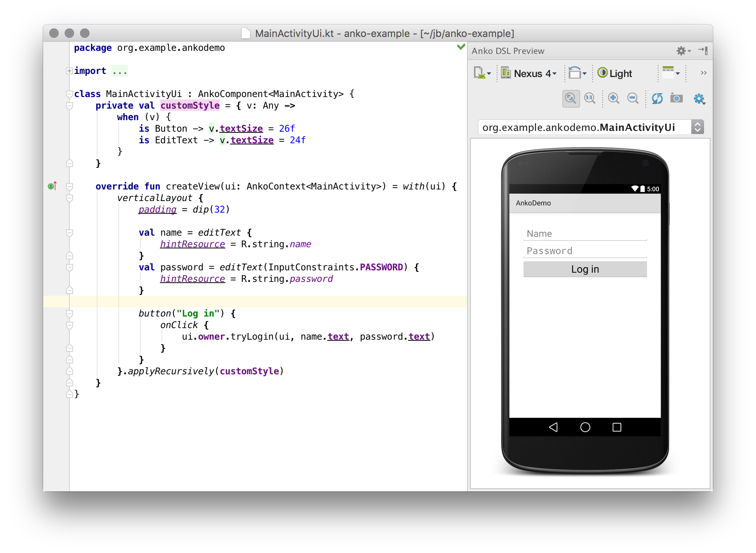Viewport: 756px width, 553px height.
Task: Click the padding property in verticalLayout
Action: tap(158, 209)
